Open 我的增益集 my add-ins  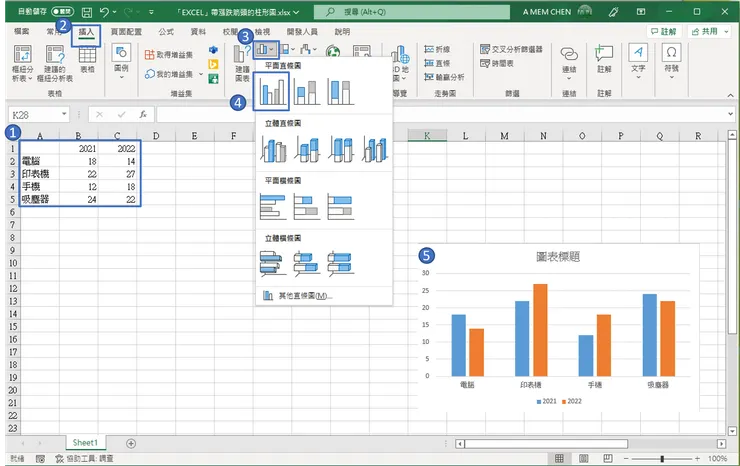[x=174, y=74]
